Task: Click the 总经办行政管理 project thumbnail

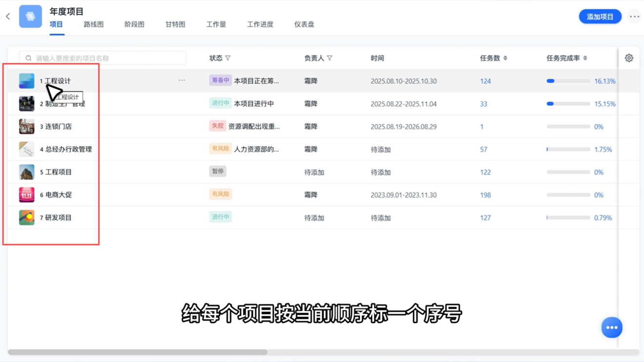Action: click(x=27, y=149)
